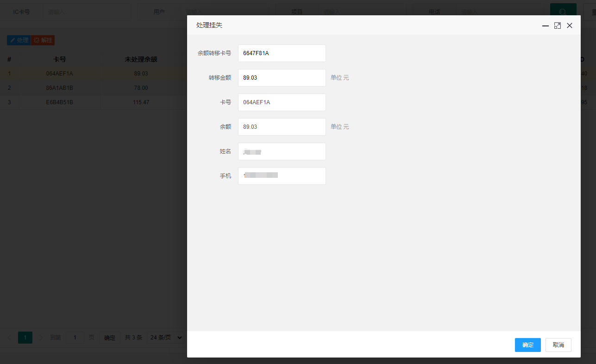Click the page jump number input
The image size is (596, 364).
pyautogui.click(x=75, y=338)
